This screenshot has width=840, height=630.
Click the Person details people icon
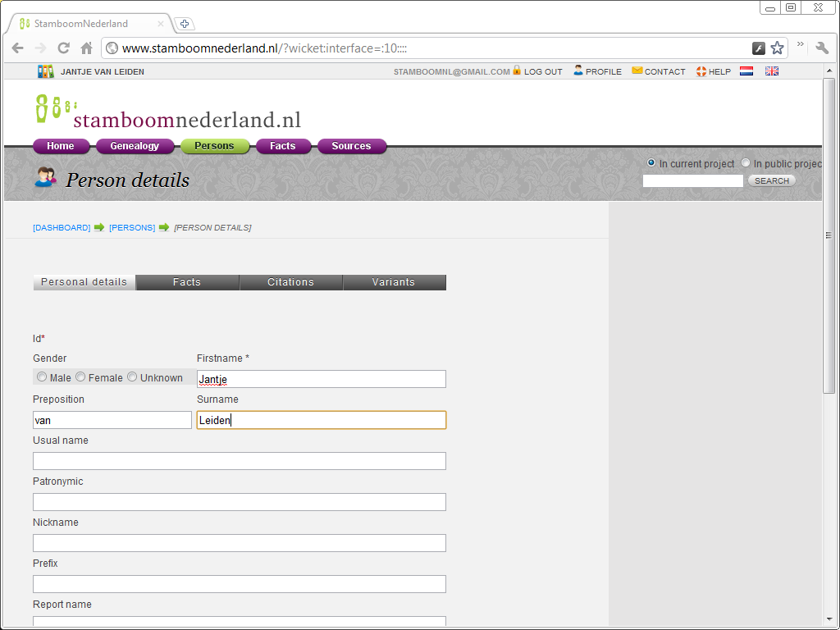[46, 177]
